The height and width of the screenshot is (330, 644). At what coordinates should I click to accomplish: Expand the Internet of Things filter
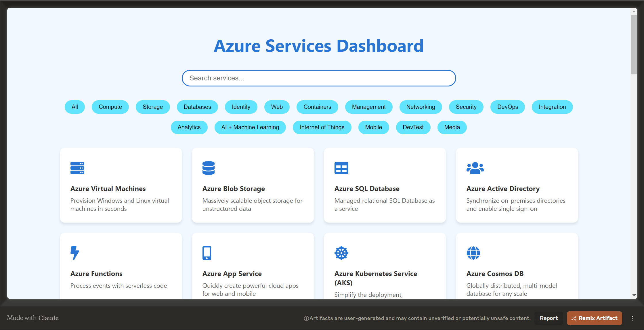pos(322,127)
